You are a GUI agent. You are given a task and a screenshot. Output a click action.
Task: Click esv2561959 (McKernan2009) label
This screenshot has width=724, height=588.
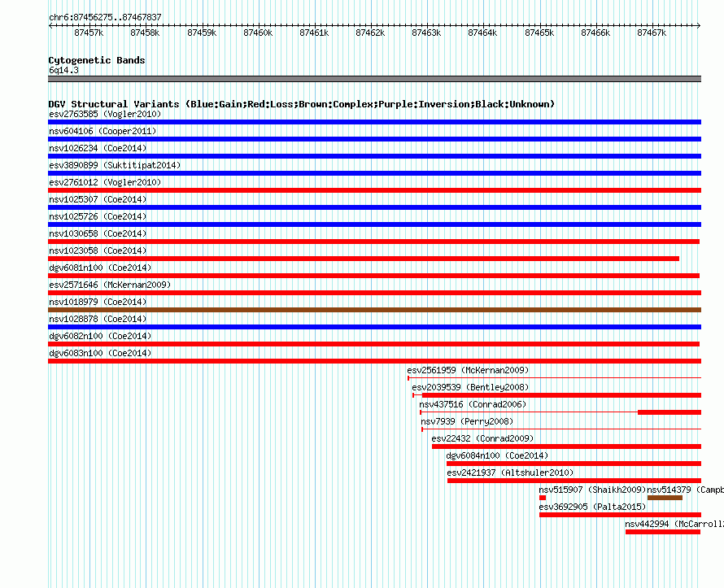tap(468, 370)
